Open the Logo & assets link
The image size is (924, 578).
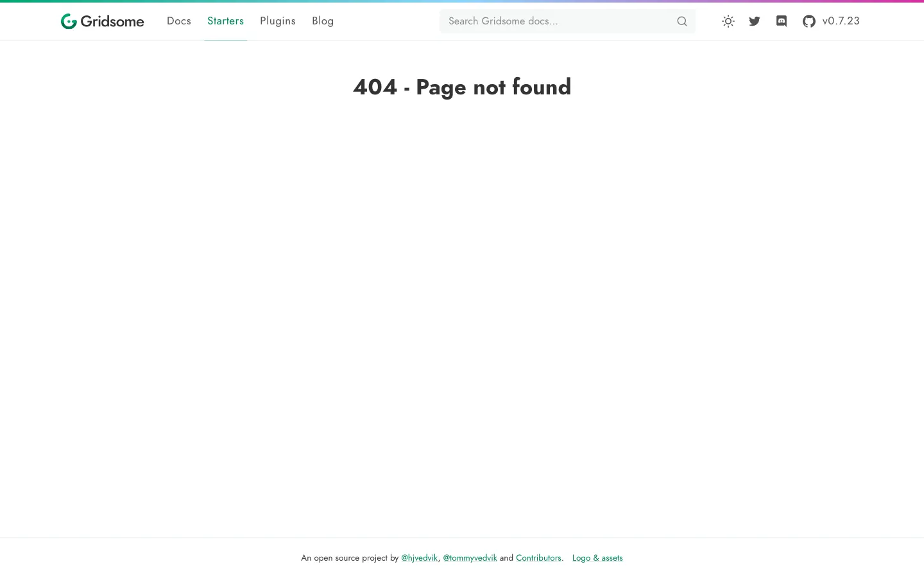tap(597, 558)
